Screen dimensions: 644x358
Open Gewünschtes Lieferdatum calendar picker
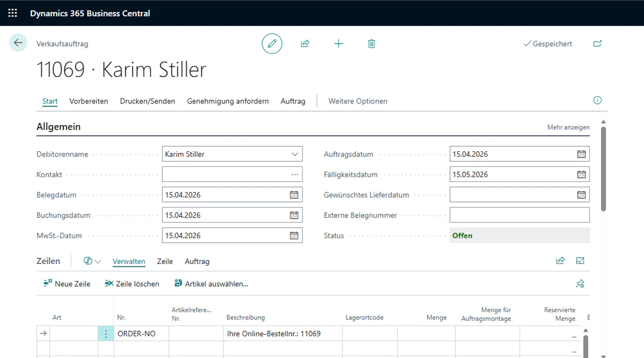point(581,195)
